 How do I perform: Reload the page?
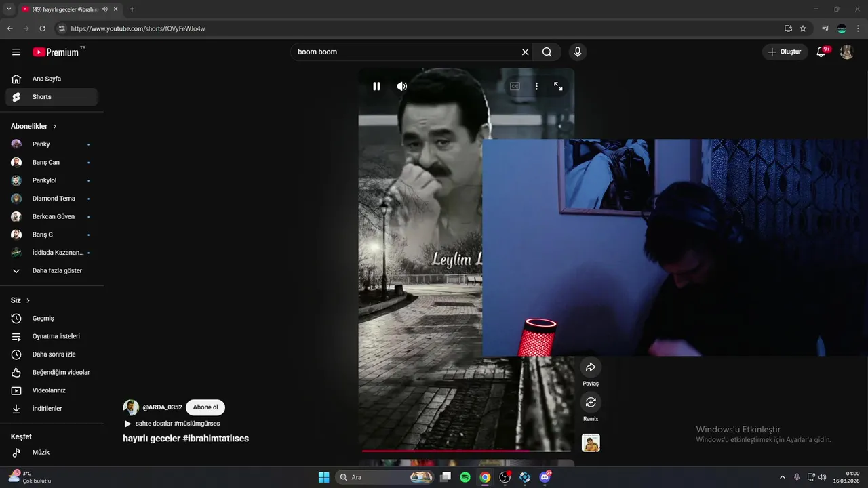(42, 28)
